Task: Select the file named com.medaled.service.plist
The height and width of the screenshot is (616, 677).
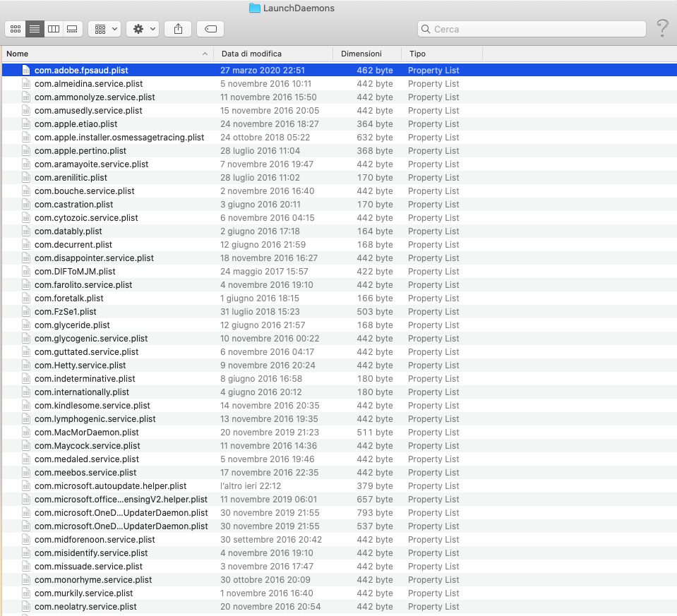Action: click(x=86, y=459)
